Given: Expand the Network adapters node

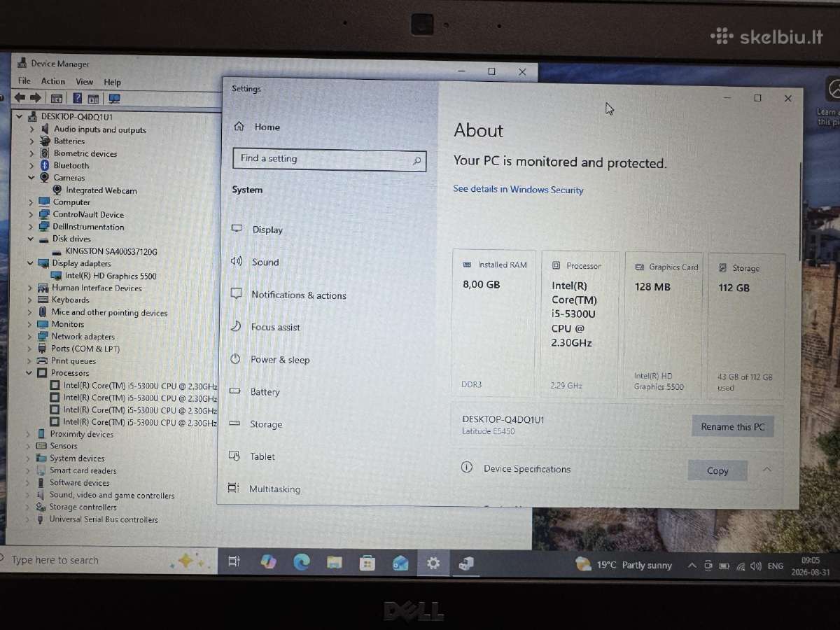Looking at the screenshot, I should pos(29,337).
